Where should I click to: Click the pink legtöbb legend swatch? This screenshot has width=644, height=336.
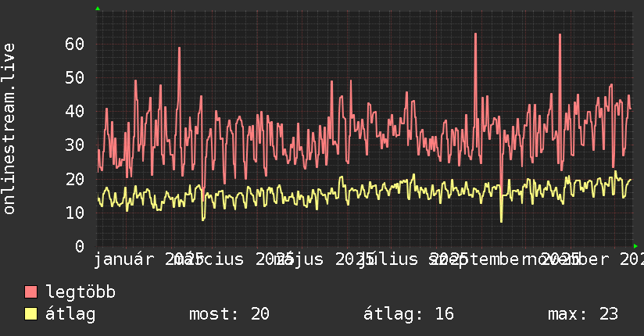[30, 292]
